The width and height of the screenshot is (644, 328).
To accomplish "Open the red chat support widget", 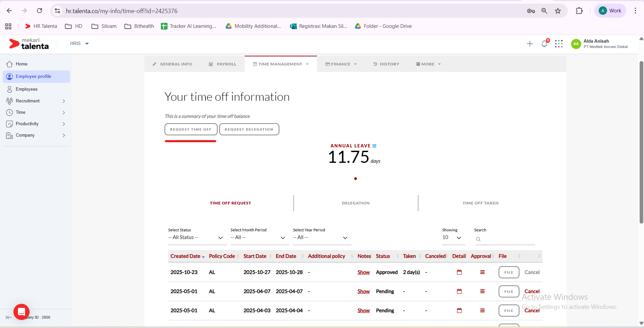I will coord(21,312).
